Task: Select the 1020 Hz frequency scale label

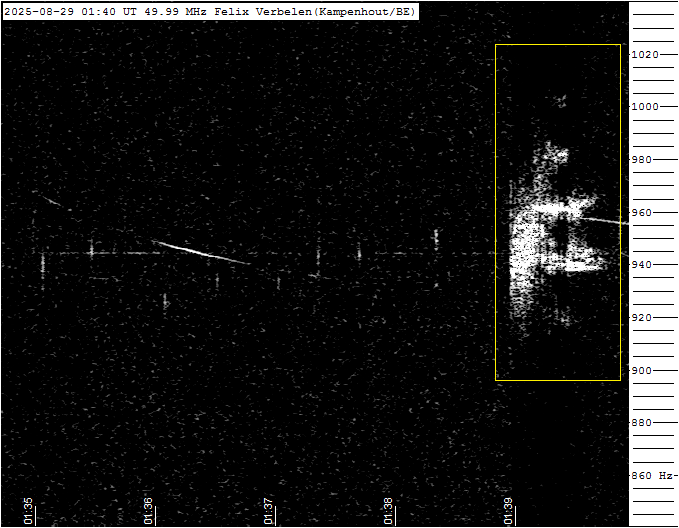Action: tap(645, 55)
